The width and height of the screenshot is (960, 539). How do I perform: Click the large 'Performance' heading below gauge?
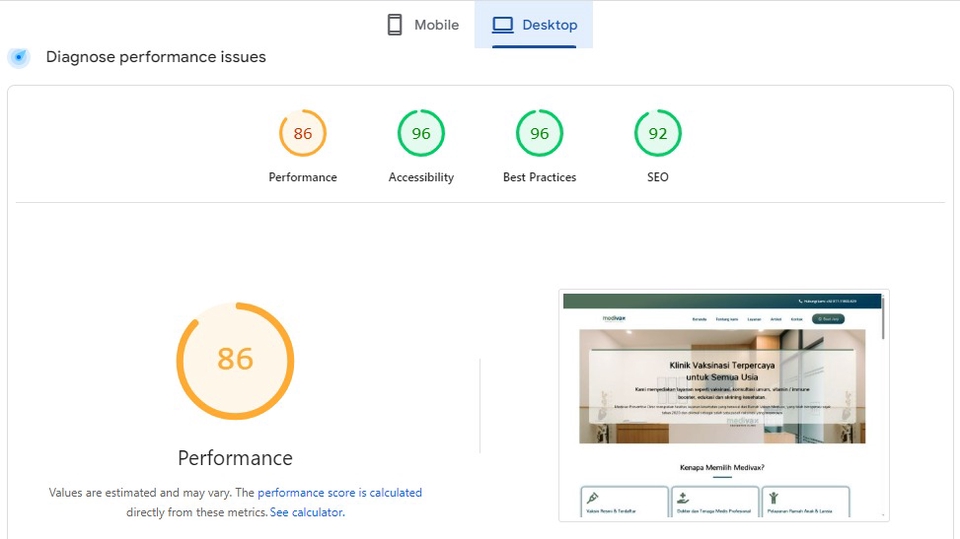(235, 458)
